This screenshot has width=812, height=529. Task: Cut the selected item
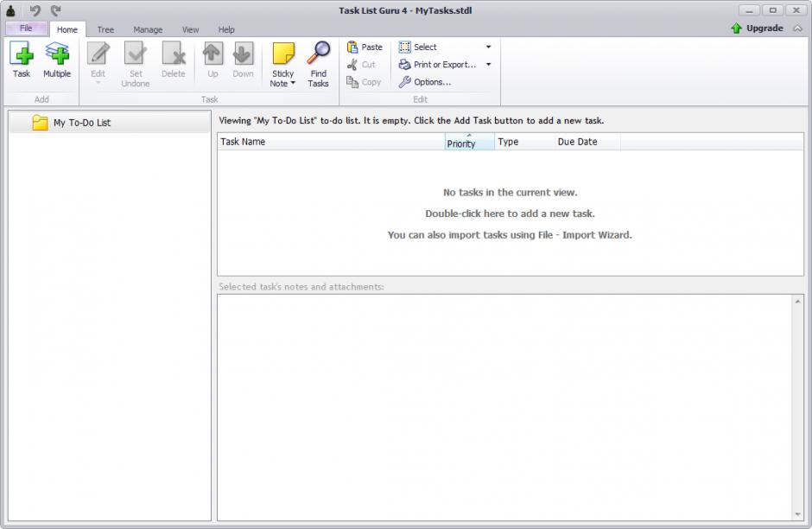tap(361, 65)
